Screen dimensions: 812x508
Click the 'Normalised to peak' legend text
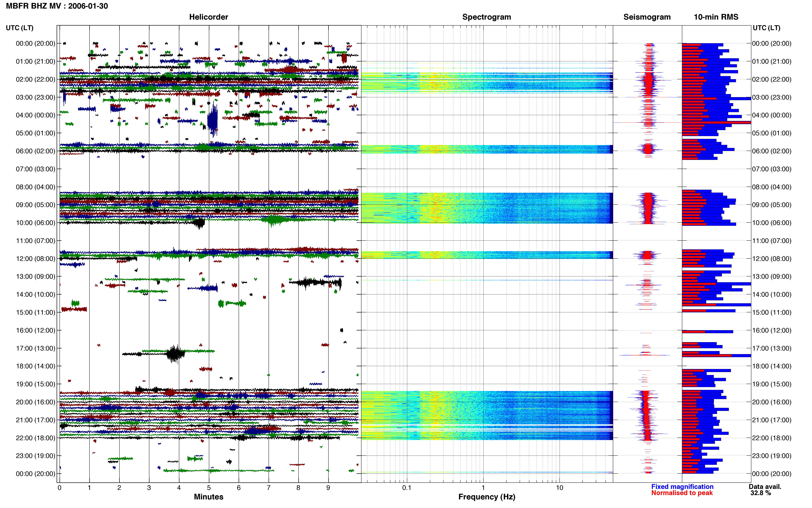coord(682,493)
